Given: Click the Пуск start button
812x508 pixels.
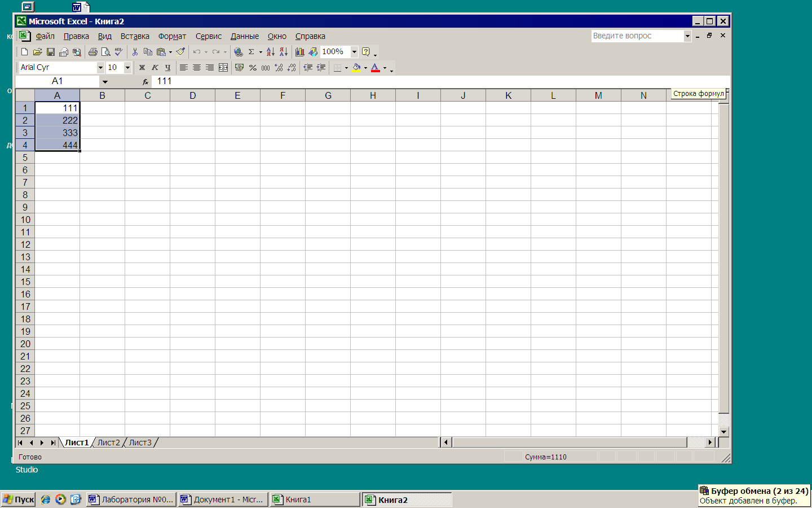Looking at the screenshot, I should pyautogui.click(x=19, y=500).
